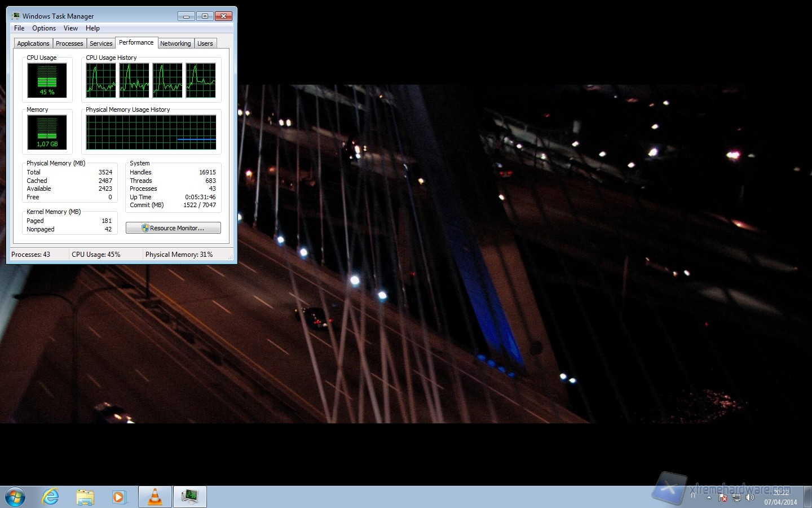
Task: Open Windows Explorer folder icon
Action: pos(85,497)
